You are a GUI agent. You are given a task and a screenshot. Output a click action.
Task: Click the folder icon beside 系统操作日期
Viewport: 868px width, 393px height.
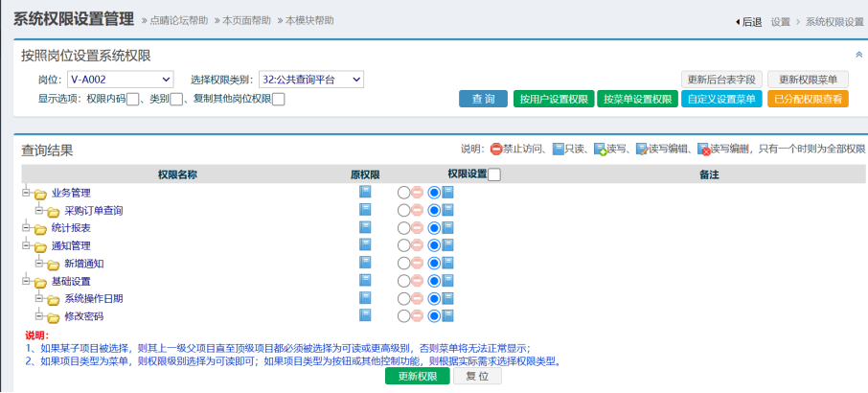54,299
